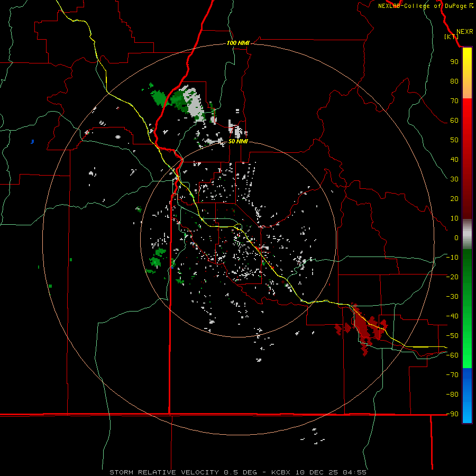Click the -10 scale label

point(452,258)
